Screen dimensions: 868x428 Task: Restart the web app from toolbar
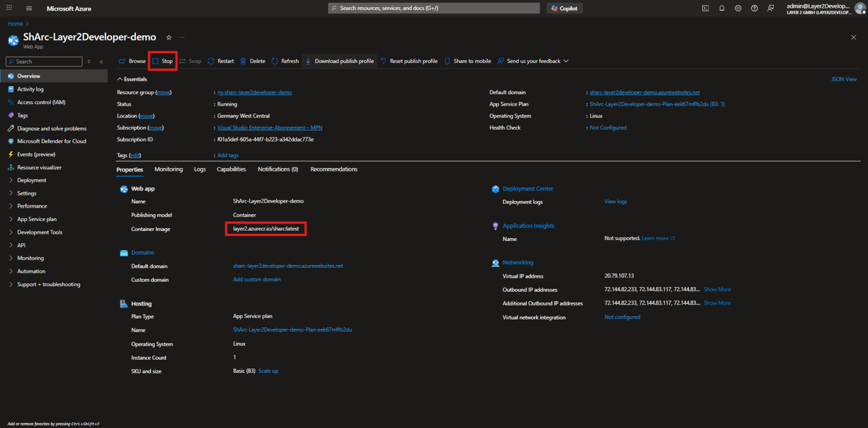(x=220, y=61)
